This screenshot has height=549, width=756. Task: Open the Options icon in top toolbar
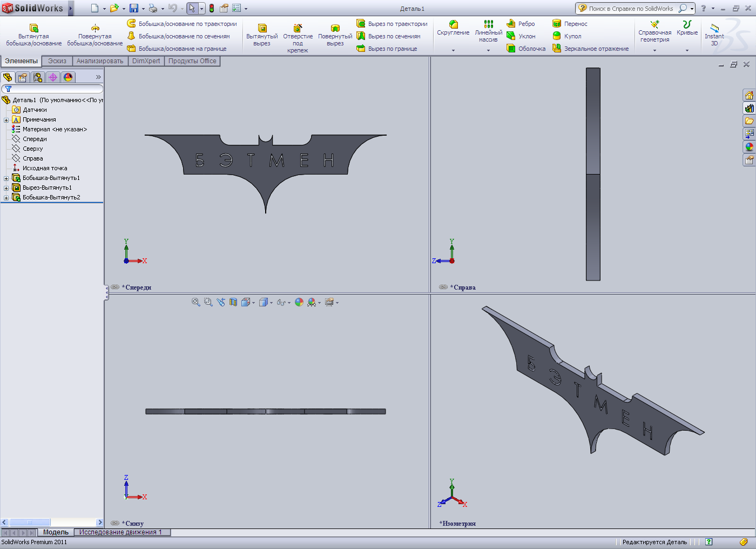[x=236, y=8]
